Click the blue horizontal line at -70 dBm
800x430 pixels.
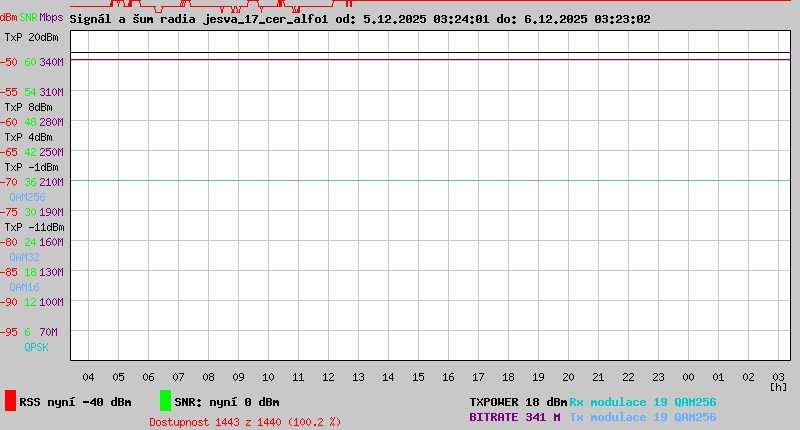tap(430, 181)
